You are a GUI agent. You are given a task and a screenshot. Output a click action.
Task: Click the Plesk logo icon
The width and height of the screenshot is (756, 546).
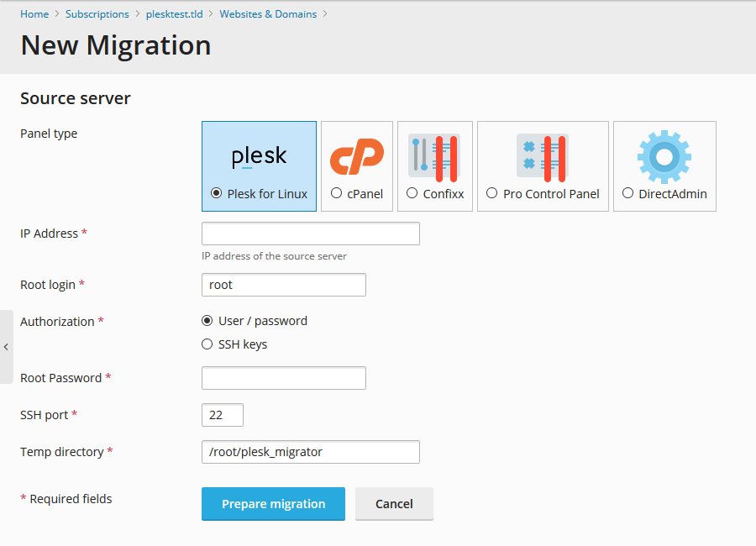click(259, 157)
